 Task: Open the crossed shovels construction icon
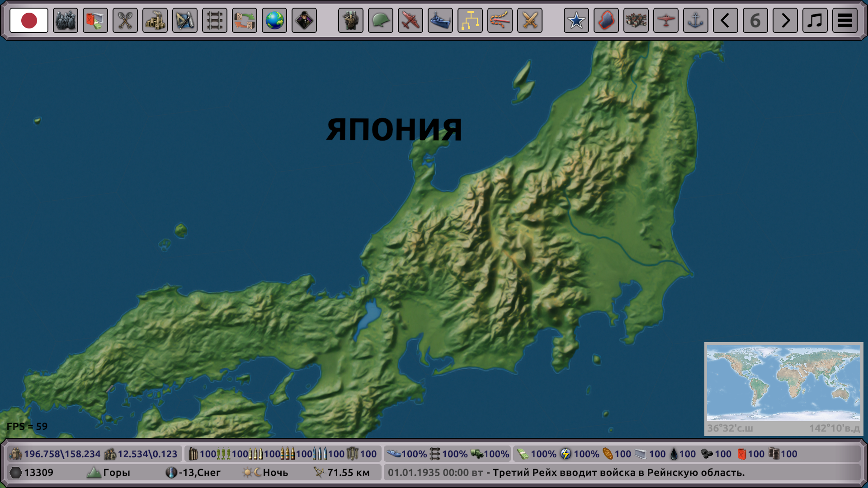tap(125, 20)
